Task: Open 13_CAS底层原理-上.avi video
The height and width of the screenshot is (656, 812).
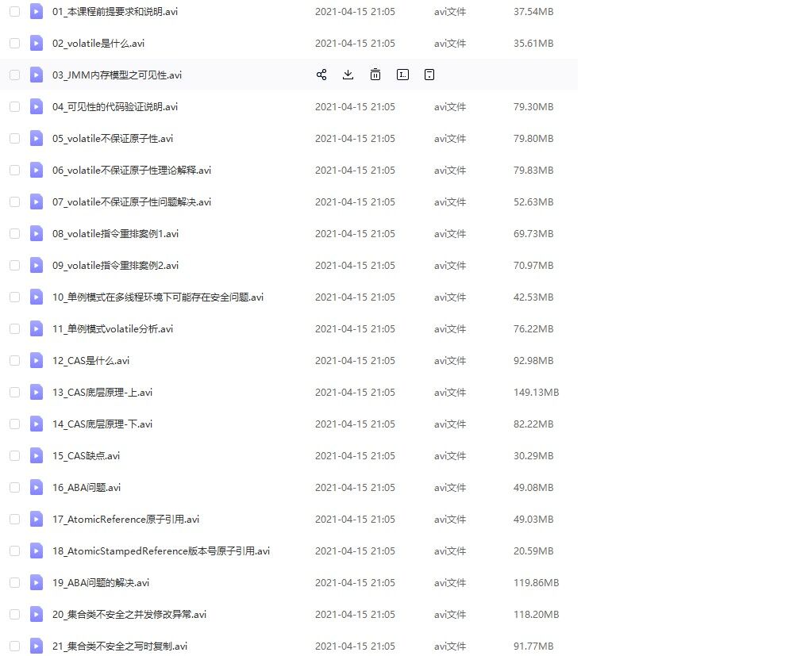Action: pos(102,392)
